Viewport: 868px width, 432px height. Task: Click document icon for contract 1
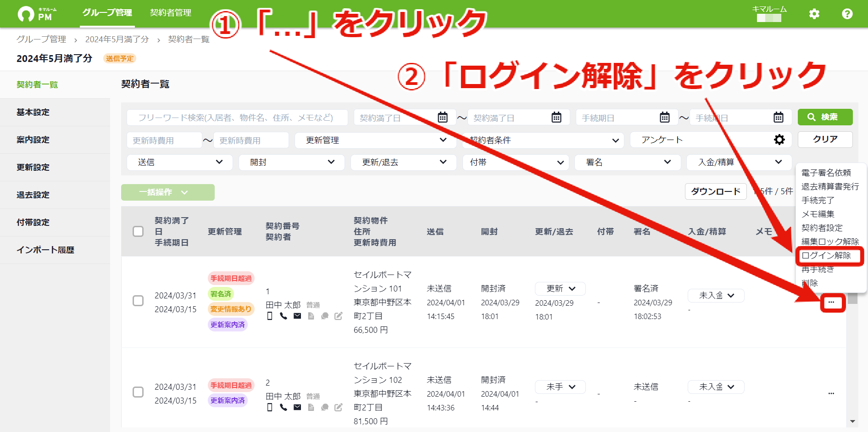point(311,316)
